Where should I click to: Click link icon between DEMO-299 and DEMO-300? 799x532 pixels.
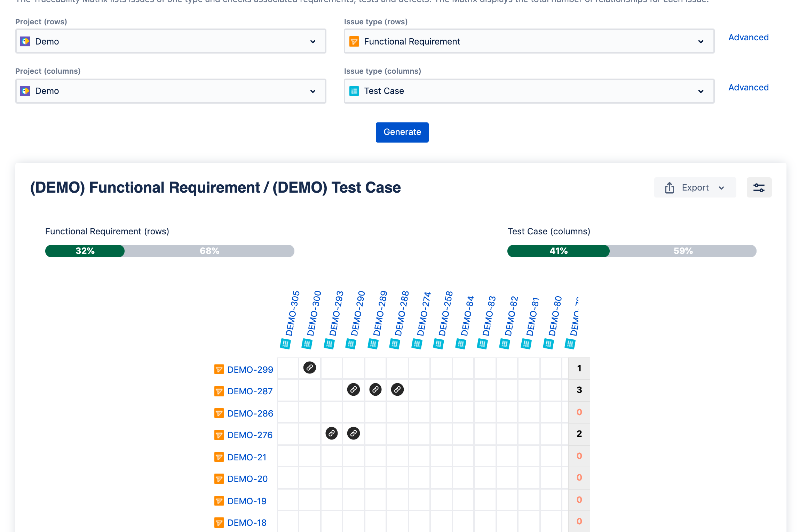tap(310, 368)
